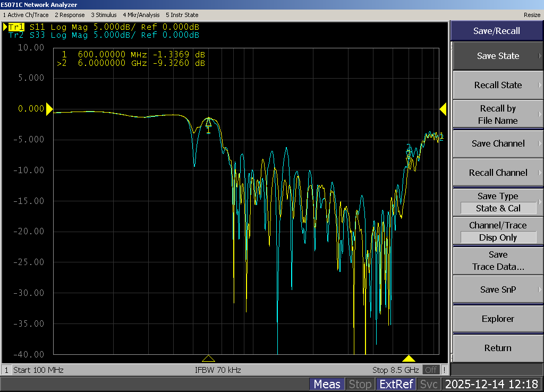Toggle the Meas status indicator
Screen dimensions: 544x392
(327, 384)
